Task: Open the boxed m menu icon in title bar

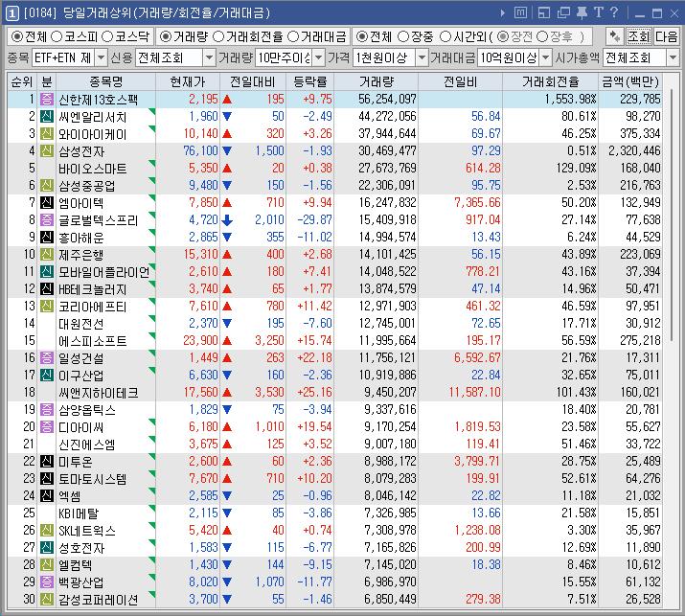Action: click(x=520, y=12)
